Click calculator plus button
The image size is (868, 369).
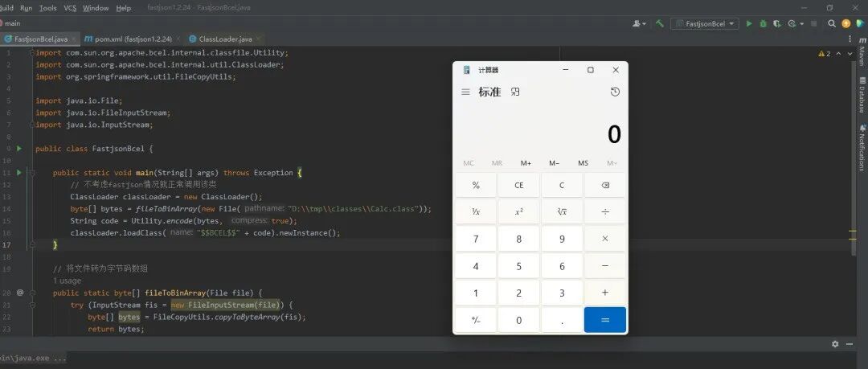[x=605, y=293]
